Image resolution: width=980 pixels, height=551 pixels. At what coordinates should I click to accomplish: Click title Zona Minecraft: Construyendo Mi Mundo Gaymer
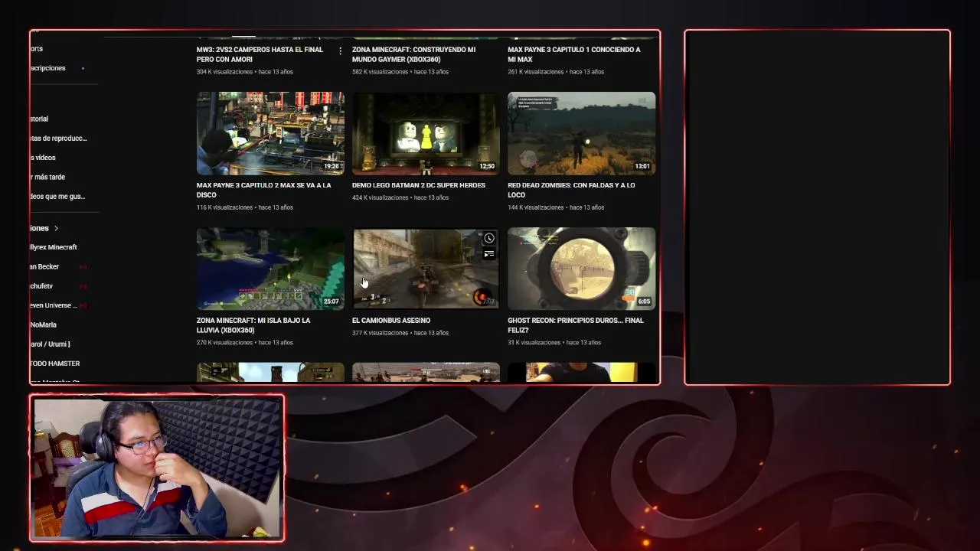(x=413, y=54)
